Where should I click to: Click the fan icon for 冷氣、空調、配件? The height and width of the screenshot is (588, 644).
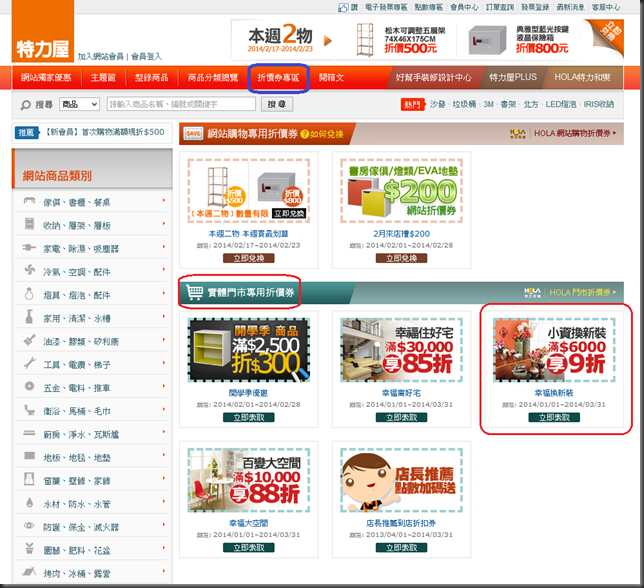(x=29, y=270)
